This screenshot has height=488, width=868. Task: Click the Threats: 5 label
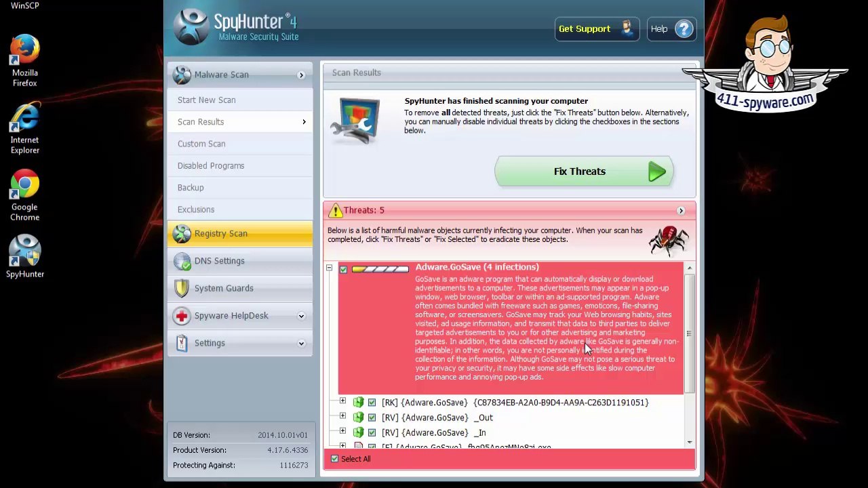(363, 211)
